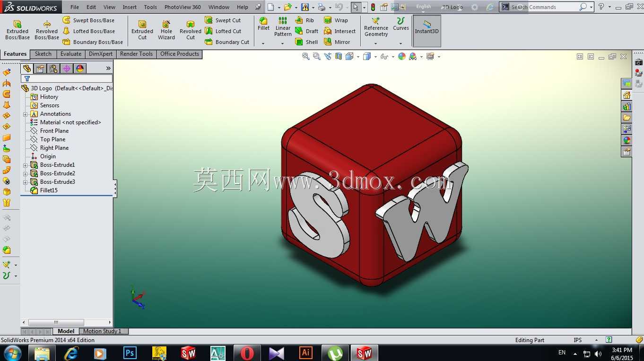
Task: Select the Wrap tool
Action: coord(336,20)
